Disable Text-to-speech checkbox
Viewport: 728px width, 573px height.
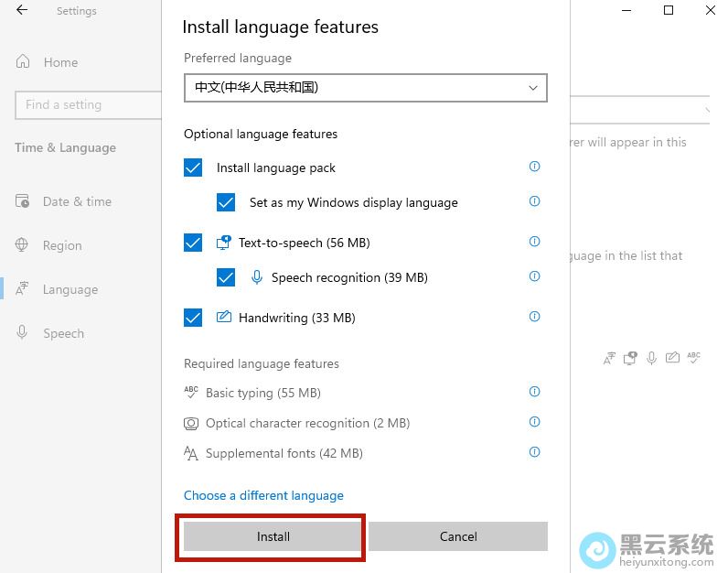193,243
